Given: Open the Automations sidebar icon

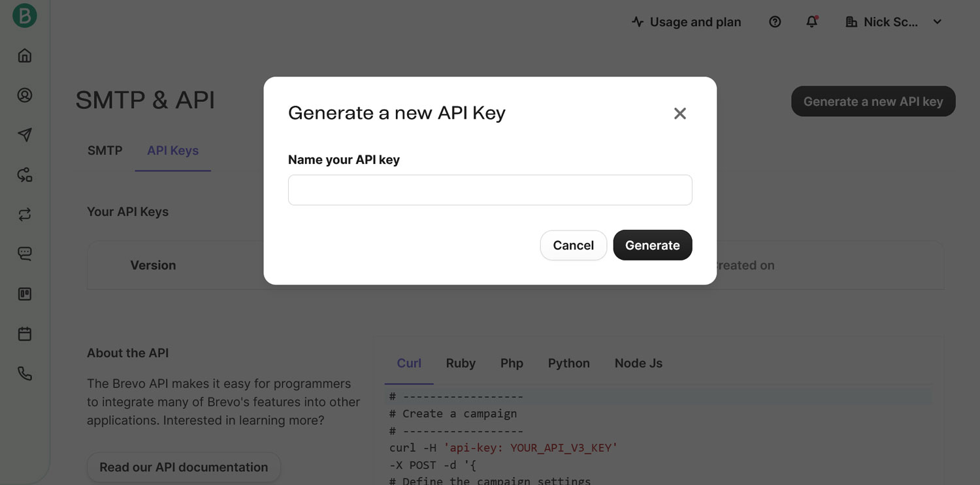Looking at the screenshot, I should click(x=25, y=175).
